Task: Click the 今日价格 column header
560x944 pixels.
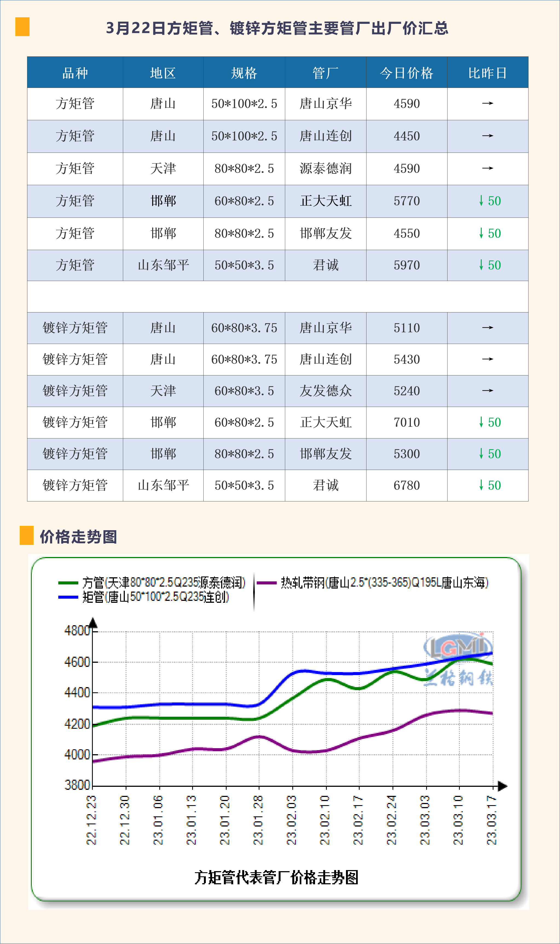Action: (x=406, y=73)
